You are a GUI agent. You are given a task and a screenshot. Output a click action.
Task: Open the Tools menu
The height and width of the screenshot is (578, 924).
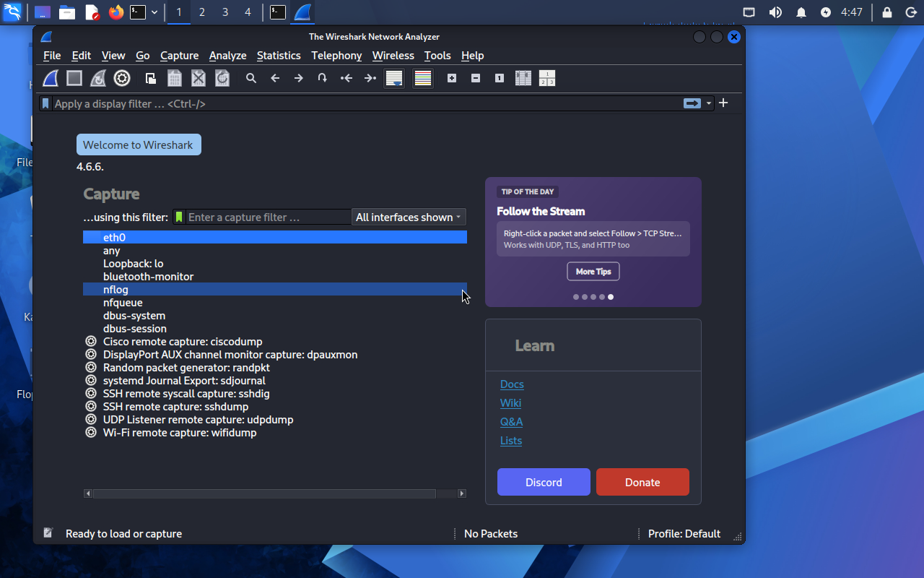[x=437, y=56]
